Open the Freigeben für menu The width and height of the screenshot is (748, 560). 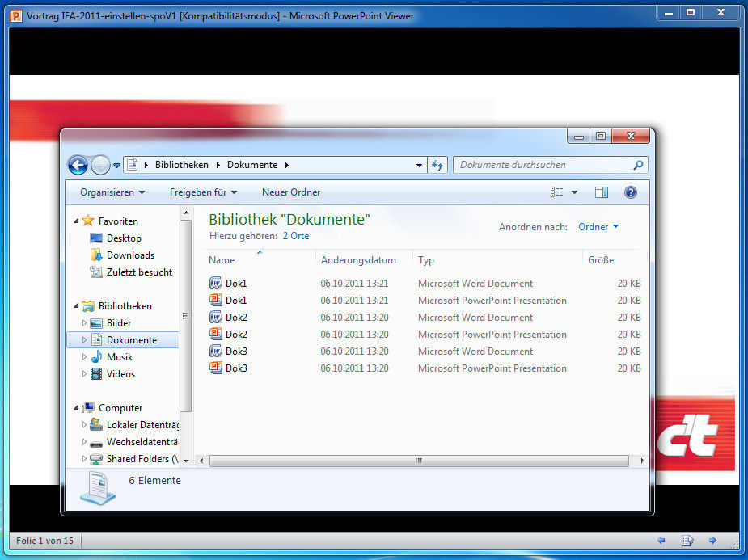(x=203, y=192)
